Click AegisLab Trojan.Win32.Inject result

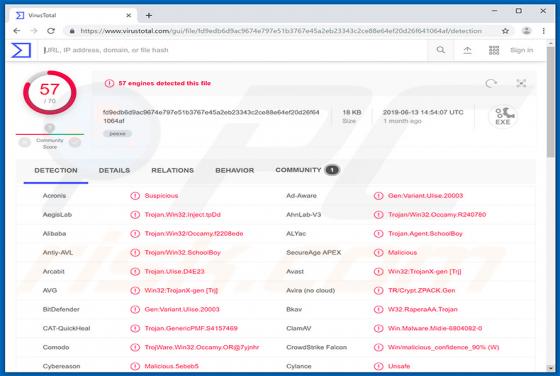182,215
